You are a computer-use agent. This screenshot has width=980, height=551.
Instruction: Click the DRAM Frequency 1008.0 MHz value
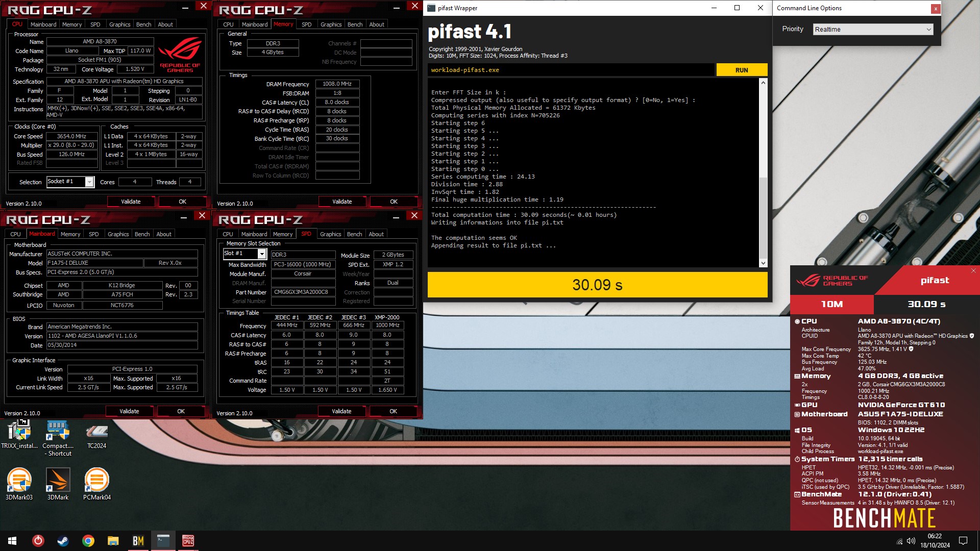(337, 84)
